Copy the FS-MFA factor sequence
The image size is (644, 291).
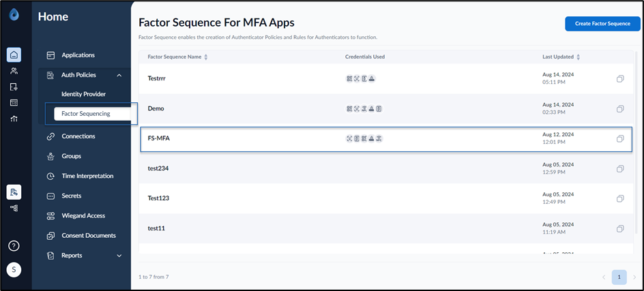620,139
